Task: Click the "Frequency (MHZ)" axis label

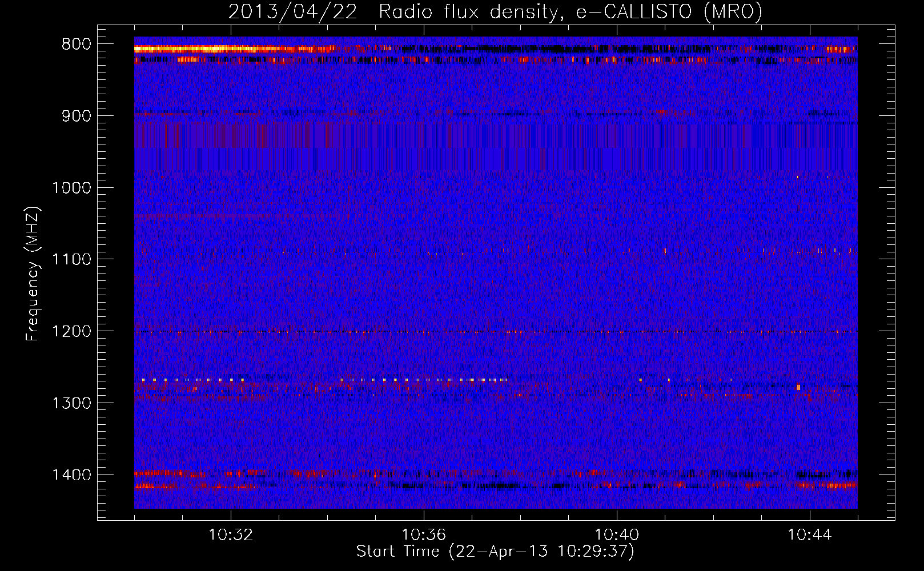Action: 32,274
